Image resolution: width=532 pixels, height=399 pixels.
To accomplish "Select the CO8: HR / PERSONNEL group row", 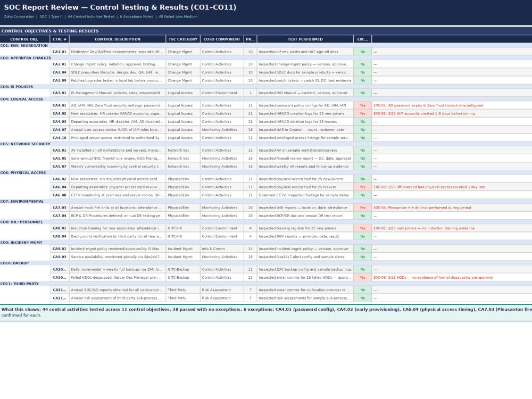I will pos(266,222).
